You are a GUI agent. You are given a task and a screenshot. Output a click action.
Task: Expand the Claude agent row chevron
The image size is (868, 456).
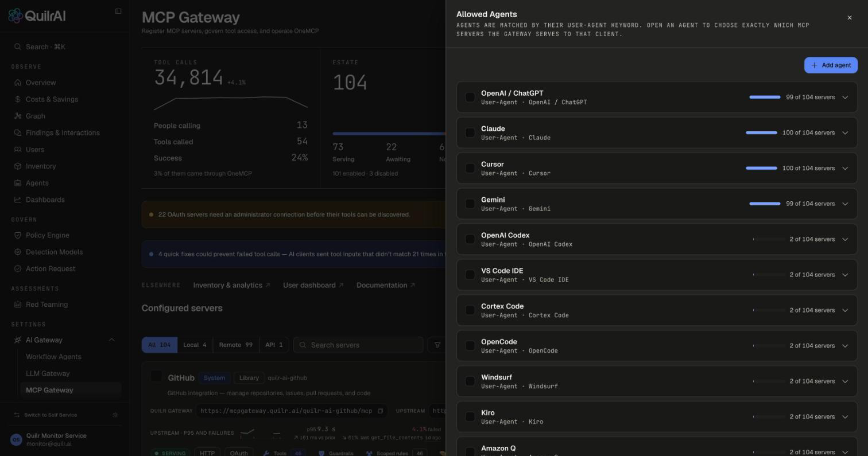[845, 133]
